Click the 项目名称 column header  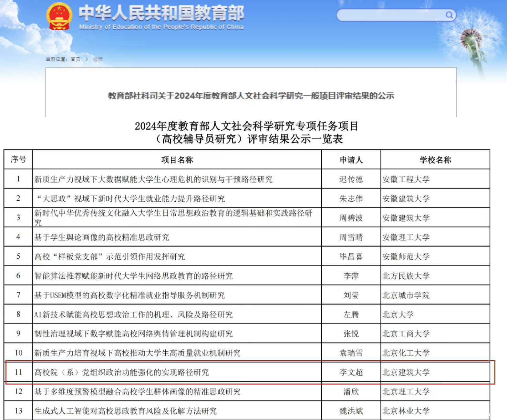tap(177, 160)
